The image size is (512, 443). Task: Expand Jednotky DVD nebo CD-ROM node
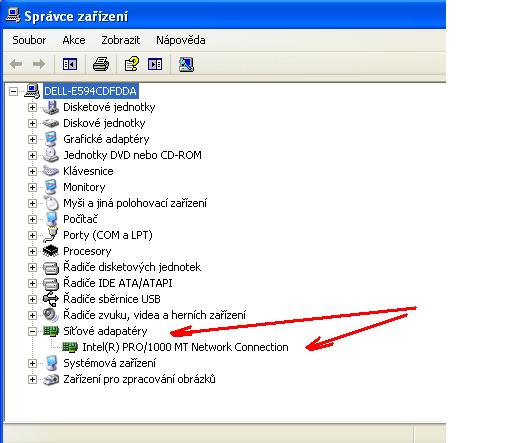(x=32, y=155)
